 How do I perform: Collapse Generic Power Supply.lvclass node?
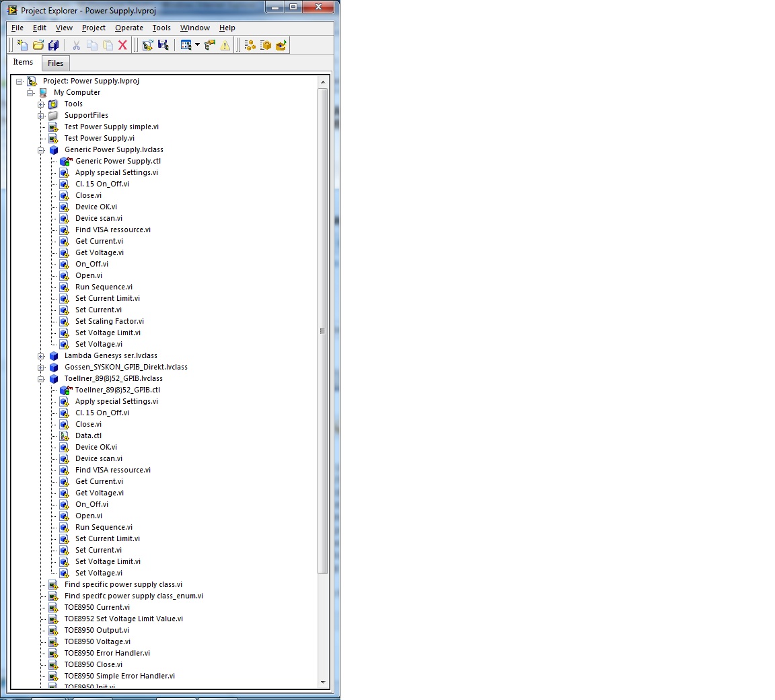click(42, 150)
